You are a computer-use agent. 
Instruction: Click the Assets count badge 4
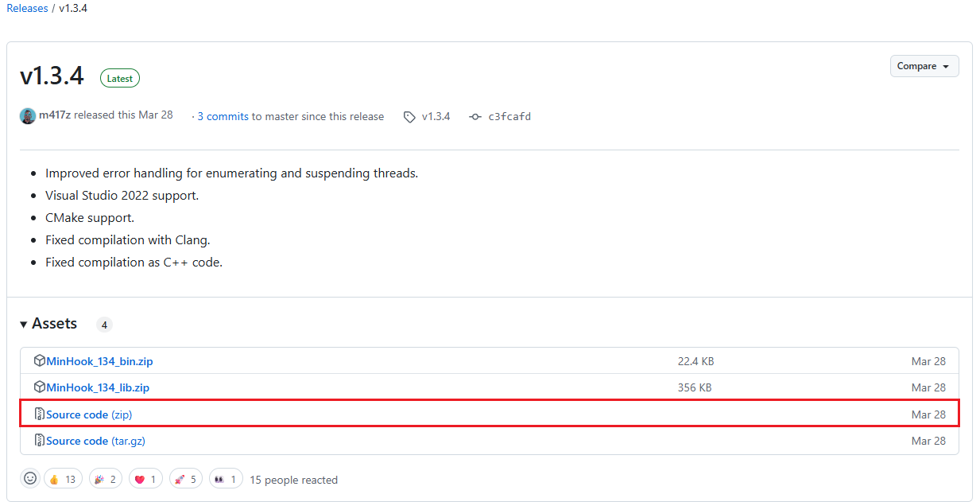(104, 325)
